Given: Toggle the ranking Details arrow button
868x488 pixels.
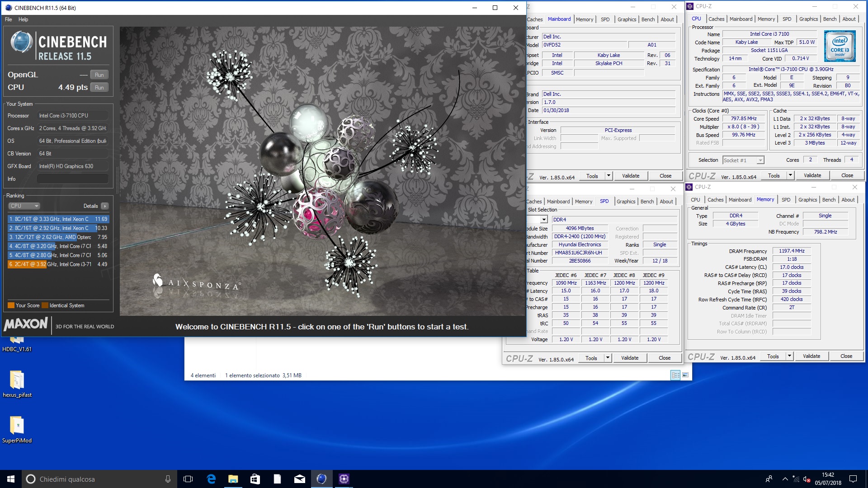Looking at the screenshot, I should tap(105, 206).
